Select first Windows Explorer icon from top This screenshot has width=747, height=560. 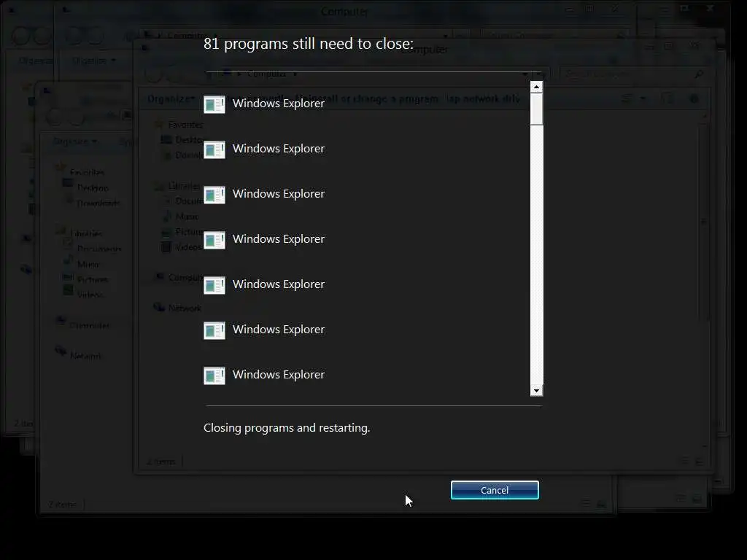[214, 104]
